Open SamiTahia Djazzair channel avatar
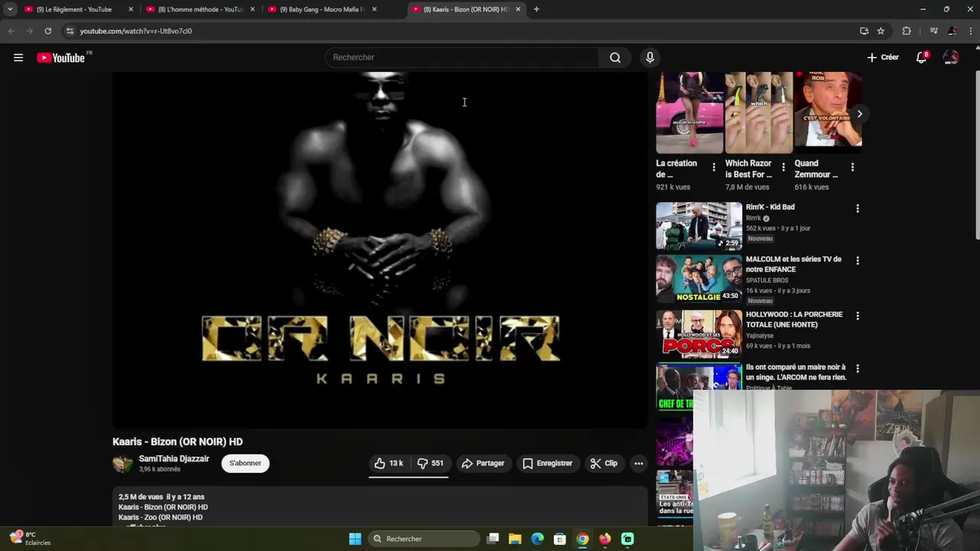 point(122,463)
